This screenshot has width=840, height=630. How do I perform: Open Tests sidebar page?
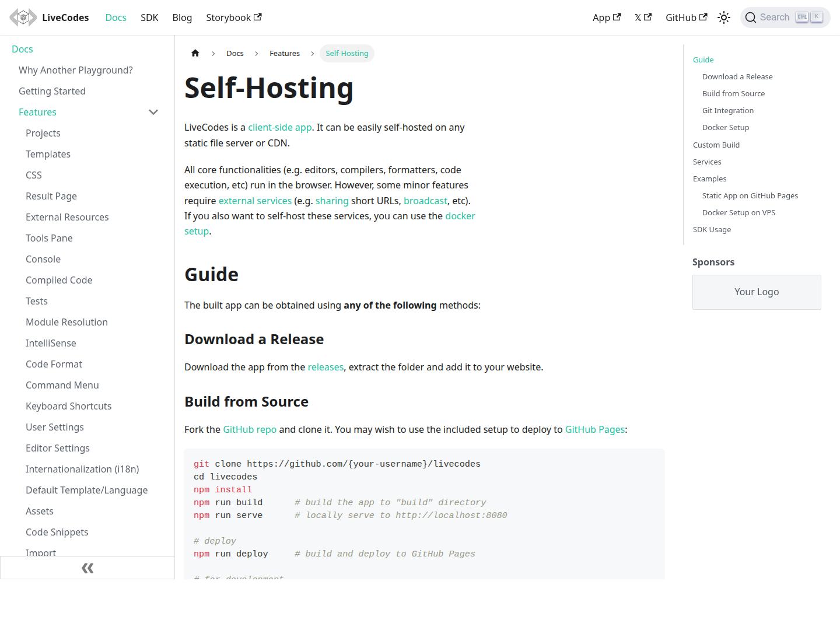37,301
